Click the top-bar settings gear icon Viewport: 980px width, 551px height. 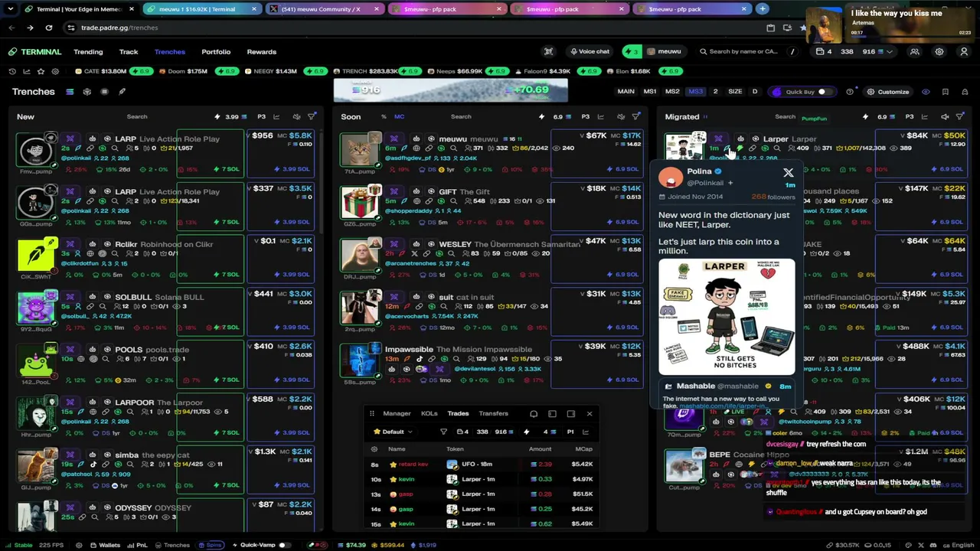coord(939,52)
